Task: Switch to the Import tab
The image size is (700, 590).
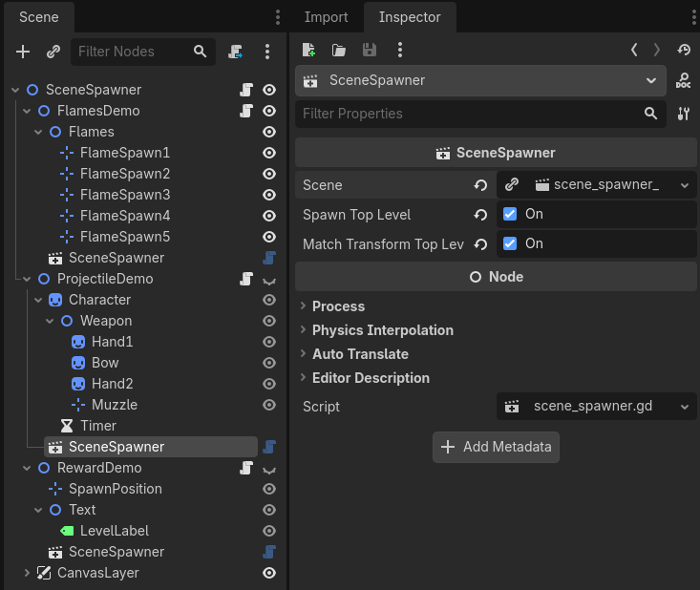Action: click(326, 17)
